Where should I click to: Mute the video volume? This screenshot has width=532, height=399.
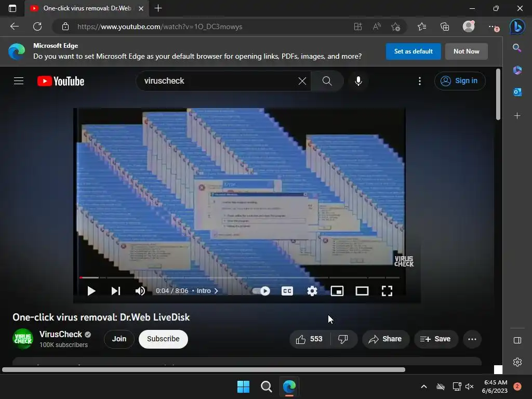(x=140, y=291)
